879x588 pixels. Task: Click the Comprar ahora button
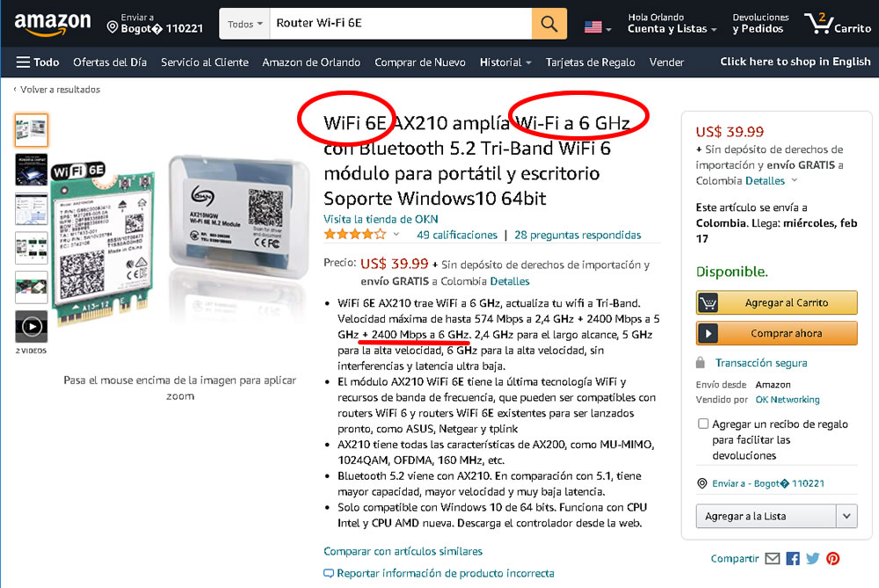click(776, 333)
